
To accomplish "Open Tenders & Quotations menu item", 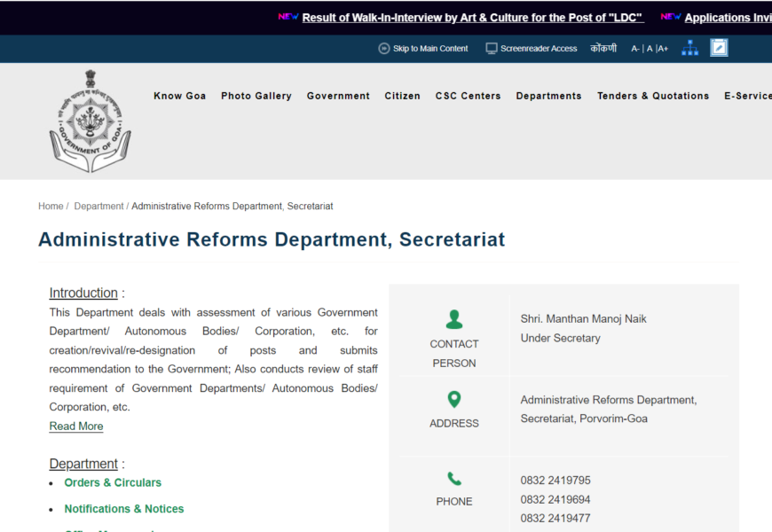I will click(x=652, y=96).
